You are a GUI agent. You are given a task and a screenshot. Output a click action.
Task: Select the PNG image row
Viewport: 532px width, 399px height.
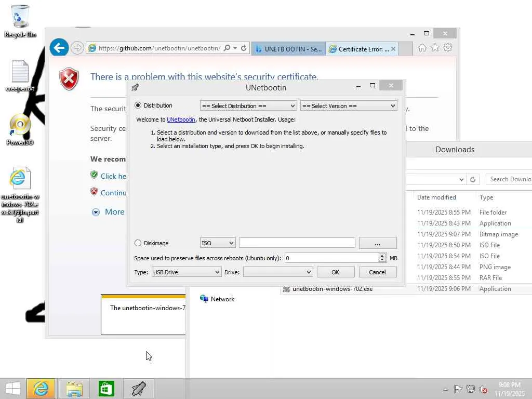[x=469, y=267]
